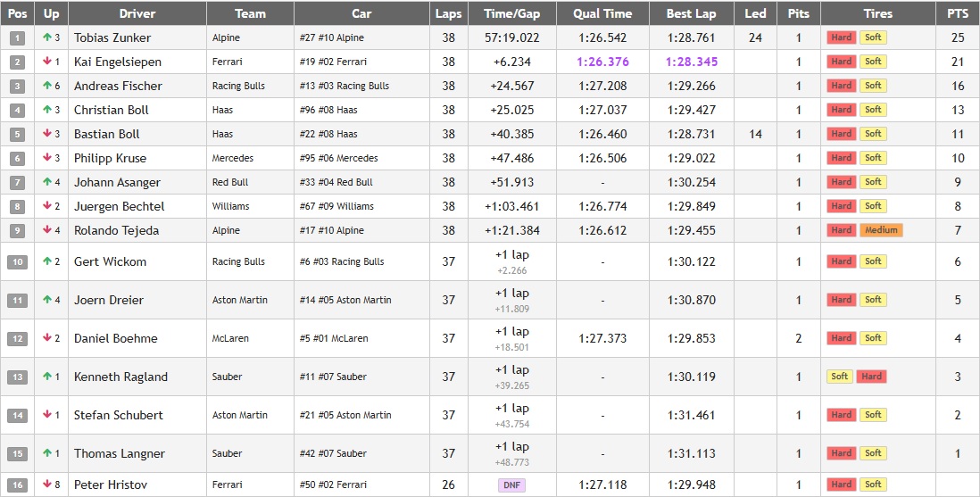Click the green up arrow for Tobias Zunker
This screenshot has height=497, width=980.
click(x=46, y=37)
